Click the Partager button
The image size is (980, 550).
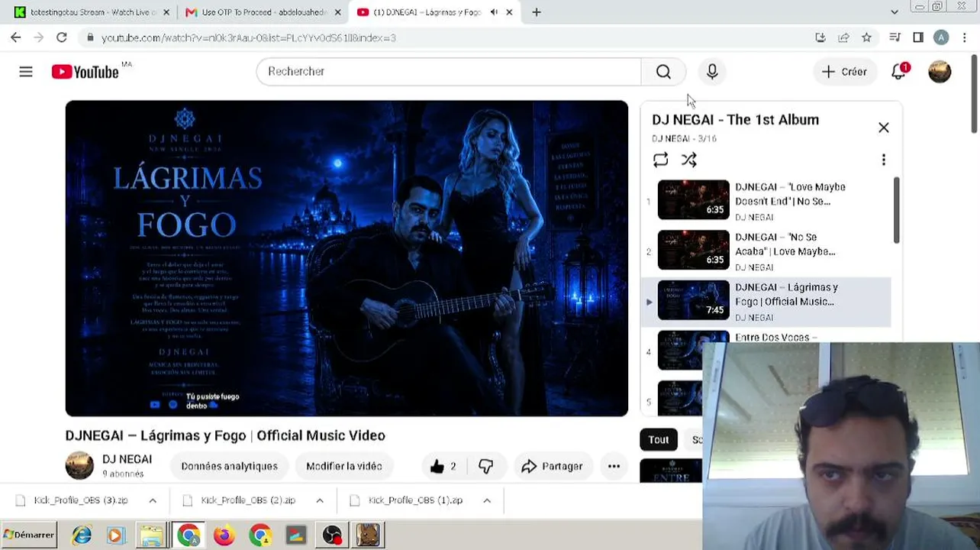coord(552,466)
